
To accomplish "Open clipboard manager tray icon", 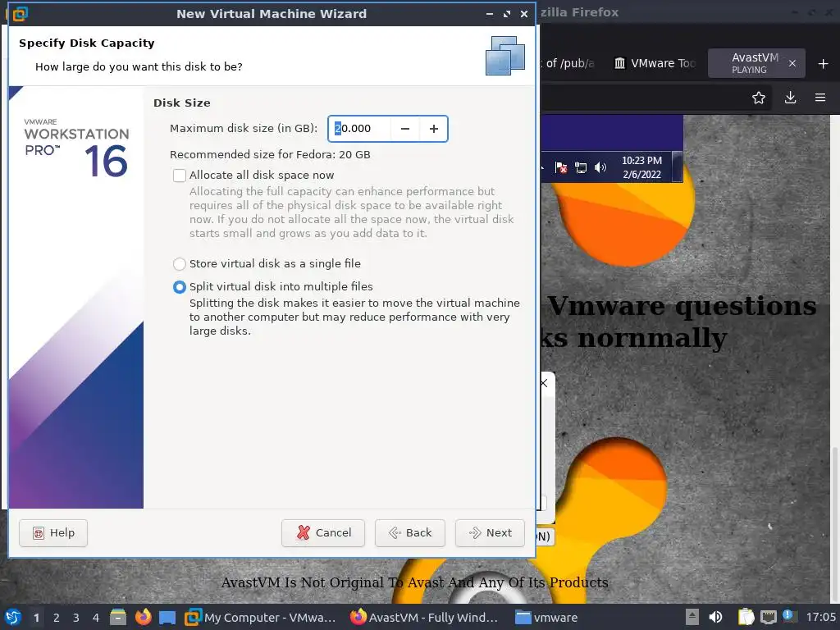I will tap(746, 617).
